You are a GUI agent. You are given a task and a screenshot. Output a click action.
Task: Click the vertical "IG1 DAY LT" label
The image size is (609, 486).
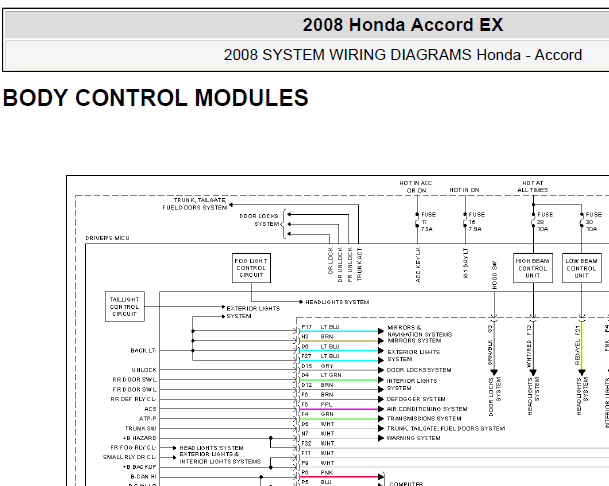click(x=466, y=263)
